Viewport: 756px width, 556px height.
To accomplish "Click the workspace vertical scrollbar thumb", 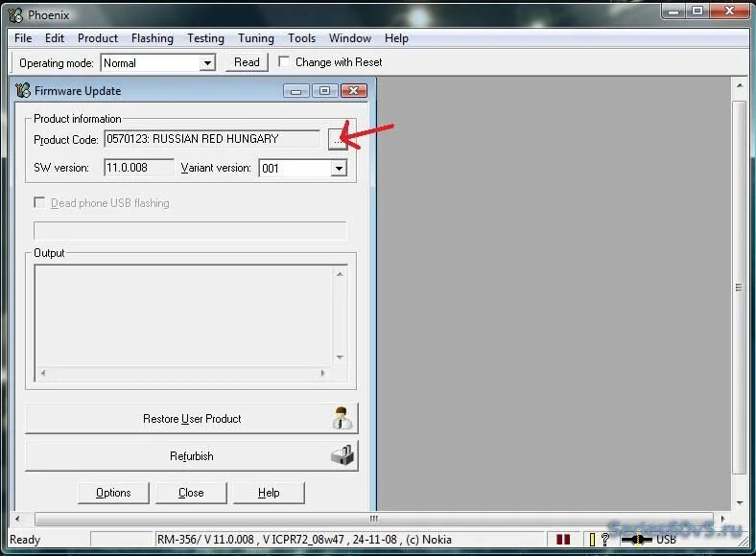I will 739,288.
